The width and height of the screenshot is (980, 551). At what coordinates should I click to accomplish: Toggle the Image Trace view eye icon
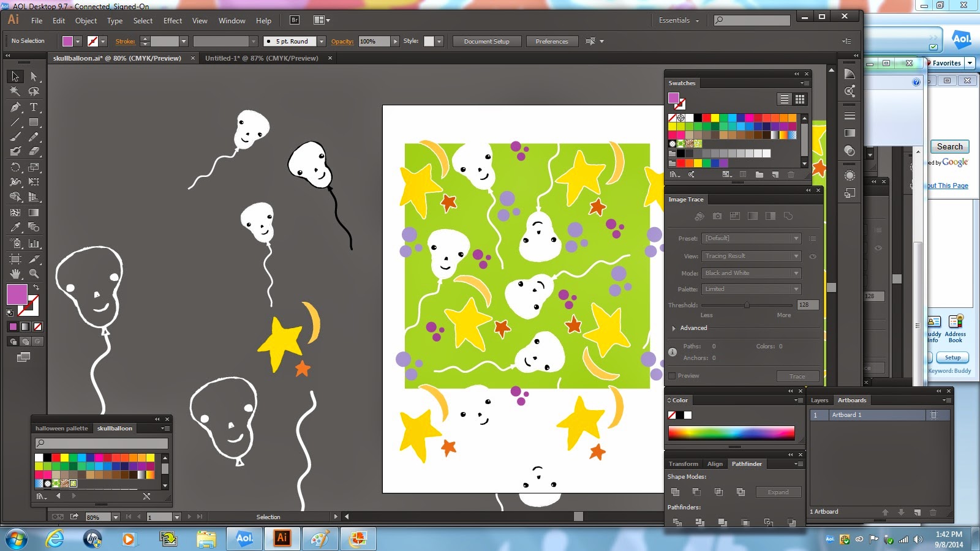point(813,257)
